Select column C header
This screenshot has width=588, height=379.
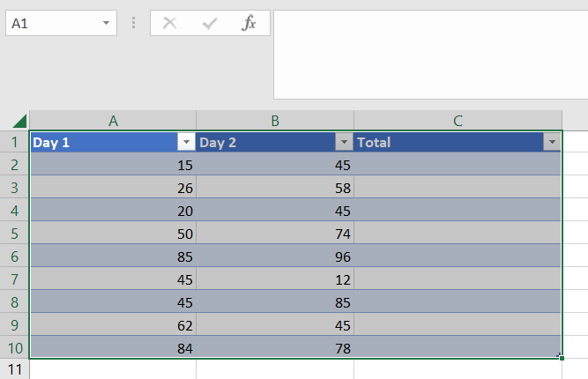click(458, 121)
